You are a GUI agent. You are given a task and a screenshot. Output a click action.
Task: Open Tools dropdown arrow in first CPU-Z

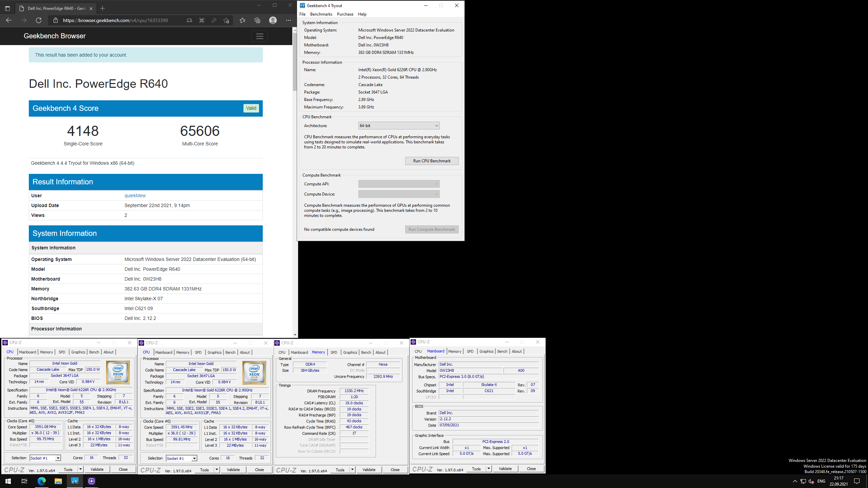pyautogui.click(x=80, y=469)
